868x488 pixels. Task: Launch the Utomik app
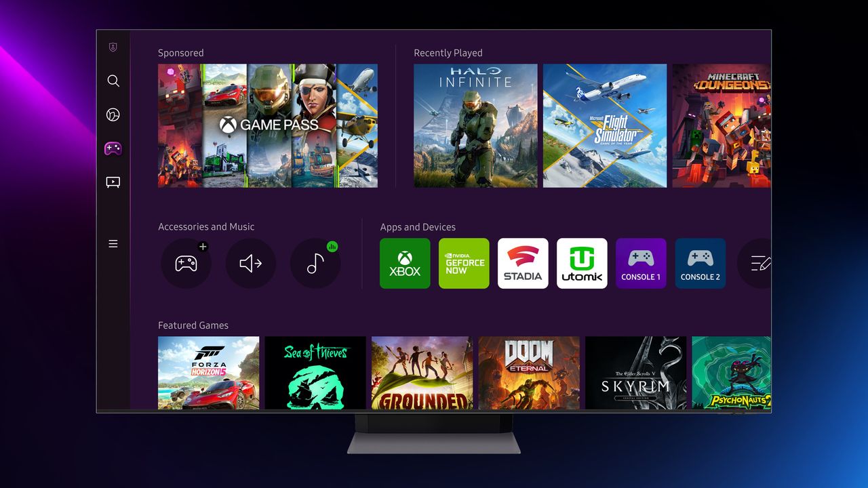point(582,264)
